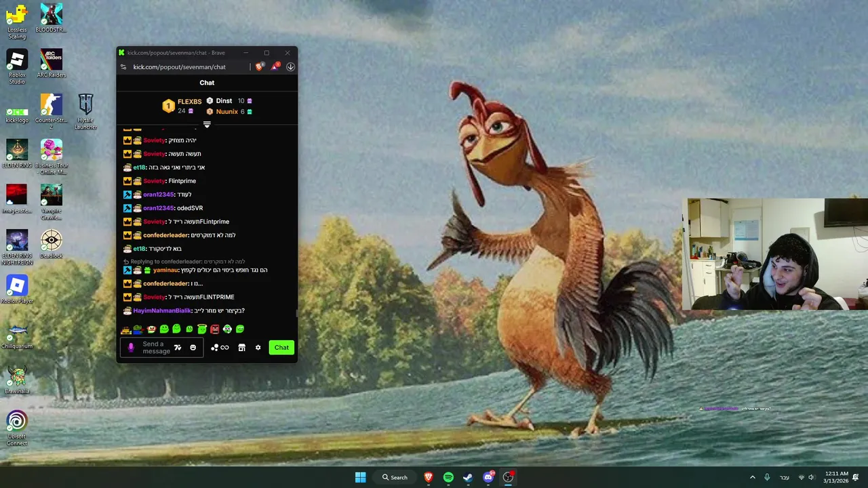The width and height of the screenshot is (868, 488).
Task: Click the Brave Rewards triangle icon
Action: coord(275,66)
